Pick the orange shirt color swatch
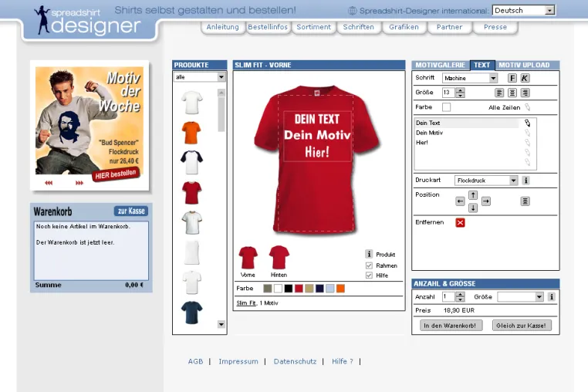Image resolution: width=588 pixels, height=392 pixels. (340, 289)
